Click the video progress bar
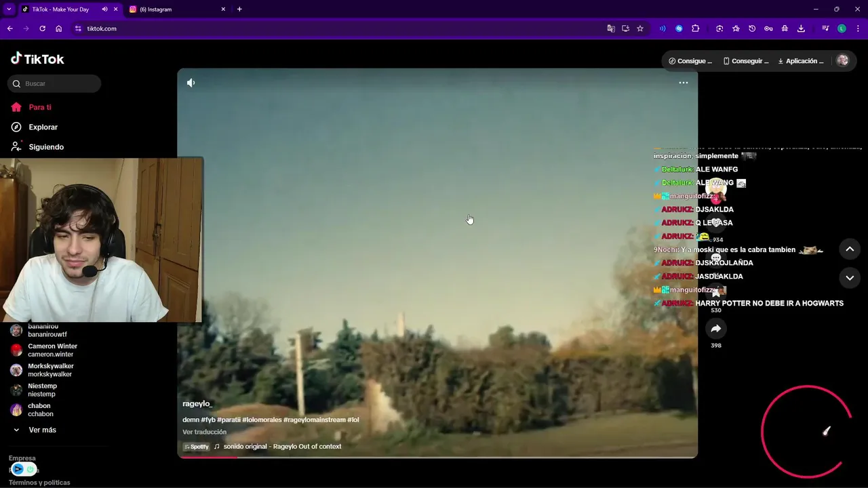Screen dimensions: 868x488 (x=437, y=457)
